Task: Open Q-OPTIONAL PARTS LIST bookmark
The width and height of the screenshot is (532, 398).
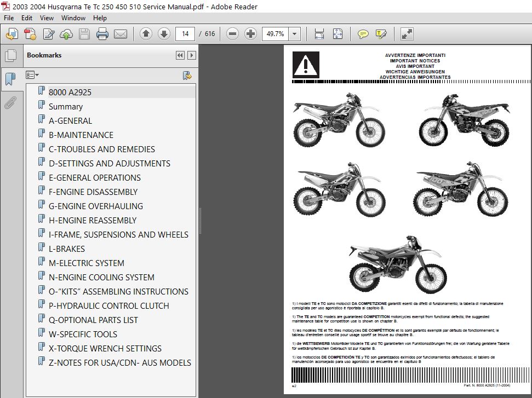Action: (93, 320)
